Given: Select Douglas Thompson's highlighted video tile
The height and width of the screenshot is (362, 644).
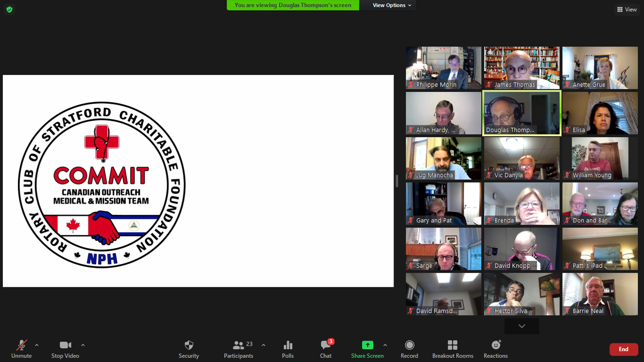Looking at the screenshot, I should click(521, 113).
